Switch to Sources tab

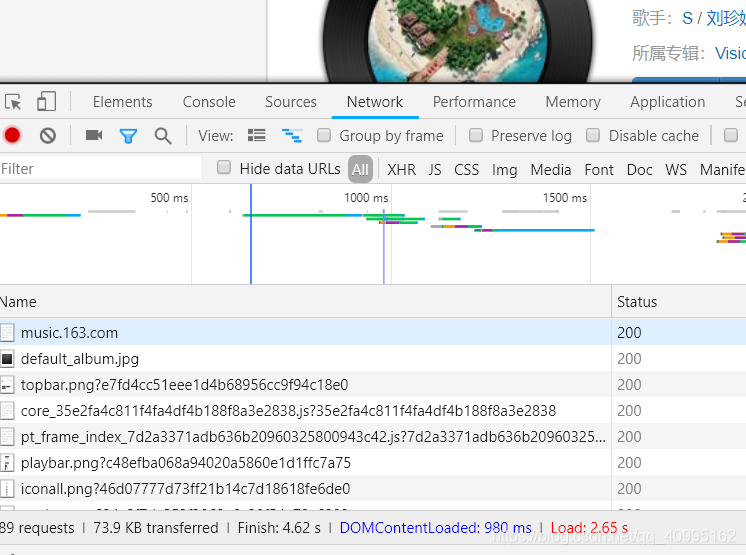click(291, 102)
